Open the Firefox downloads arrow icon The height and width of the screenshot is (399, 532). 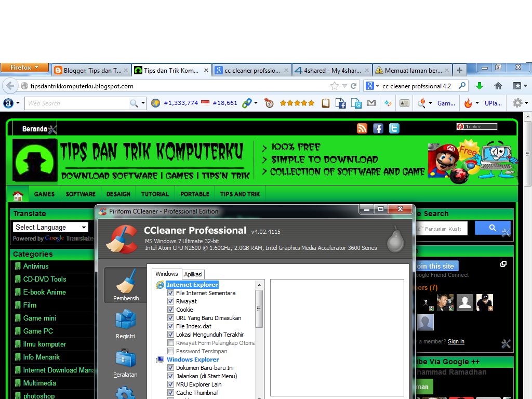pyautogui.click(x=480, y=86)
